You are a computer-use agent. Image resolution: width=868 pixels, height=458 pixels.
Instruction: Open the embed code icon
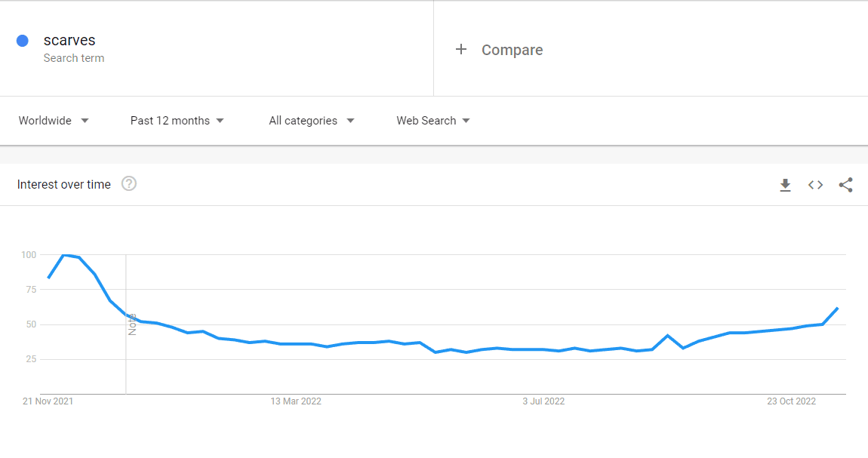pos(815,185)
